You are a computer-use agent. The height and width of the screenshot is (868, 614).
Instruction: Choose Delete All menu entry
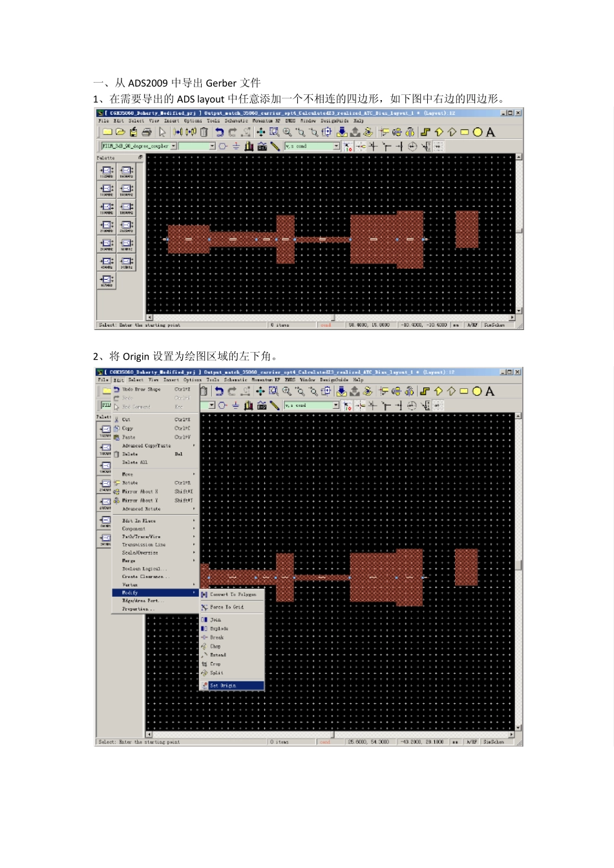coord(154,462)
